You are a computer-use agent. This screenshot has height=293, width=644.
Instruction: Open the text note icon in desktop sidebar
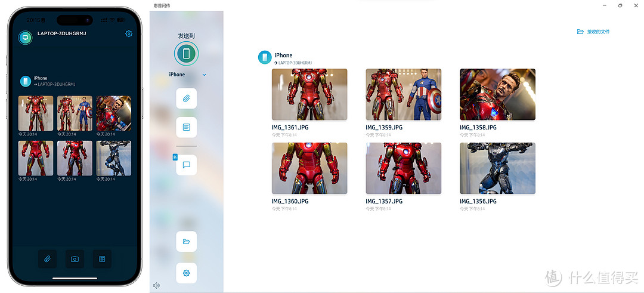[x=186, y=127]
